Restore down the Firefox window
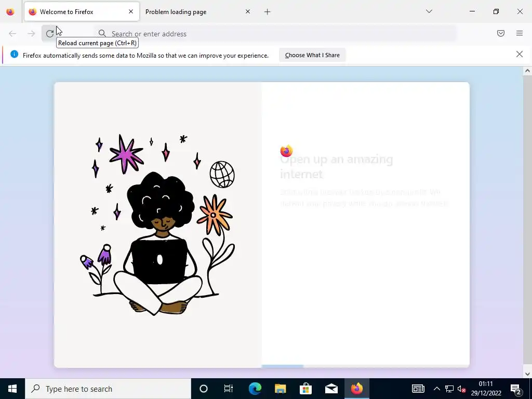 click(x=496, y=11)
